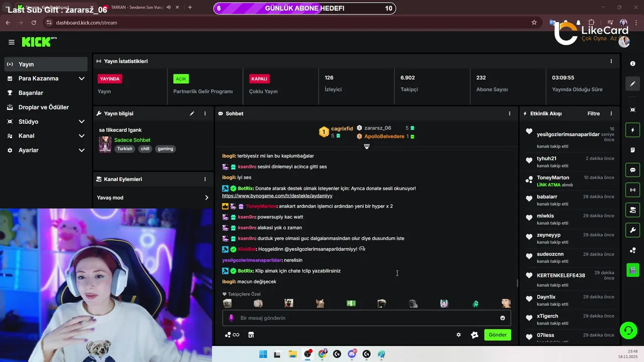Open the green headset support button
The width and height of the screenshot is (644, 362).
pos(628,330)
